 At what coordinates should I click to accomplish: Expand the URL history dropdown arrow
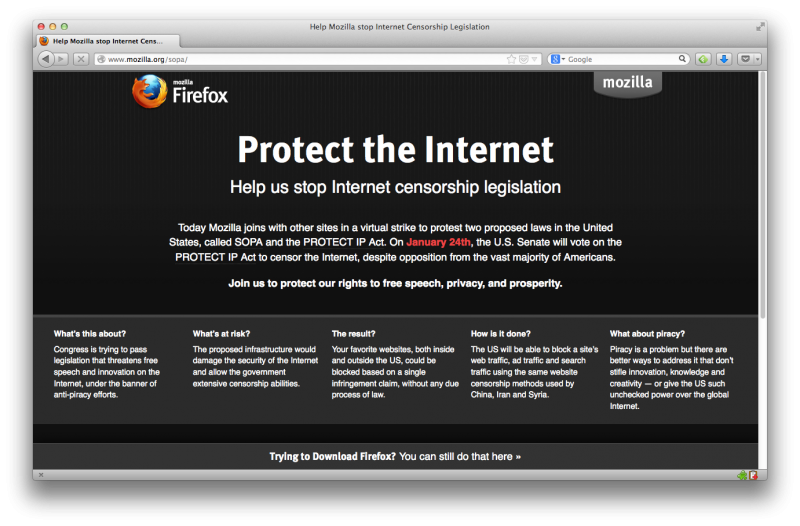[534, 59]
